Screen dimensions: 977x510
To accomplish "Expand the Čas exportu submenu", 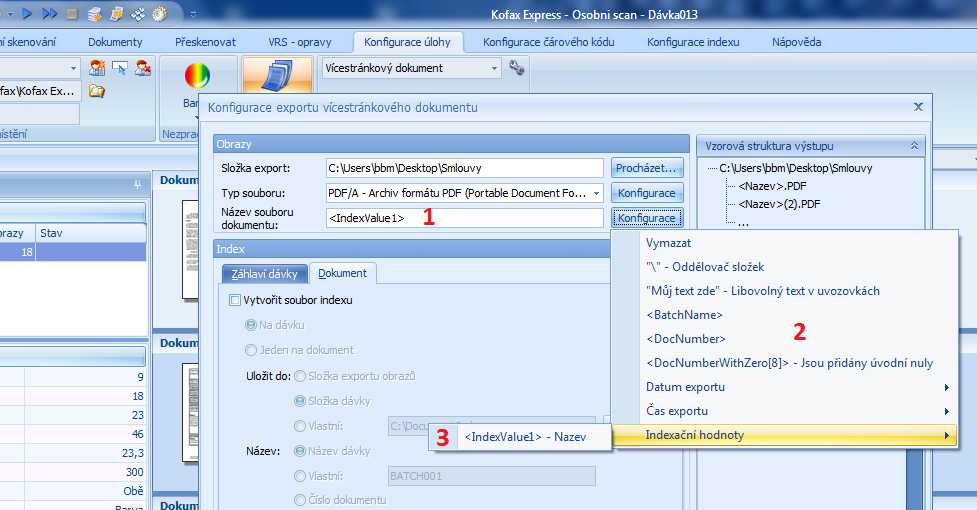I will (x=799, y=411).
